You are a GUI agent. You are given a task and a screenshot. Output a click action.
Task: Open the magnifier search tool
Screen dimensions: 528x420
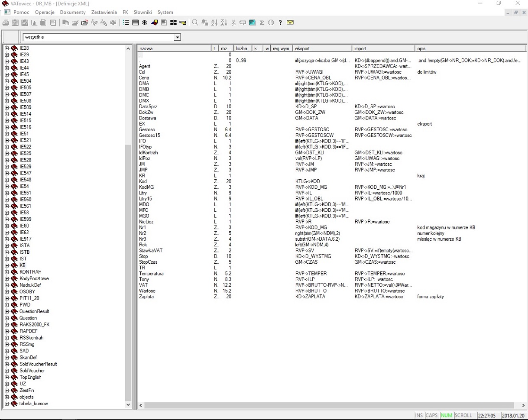[195, 23]
